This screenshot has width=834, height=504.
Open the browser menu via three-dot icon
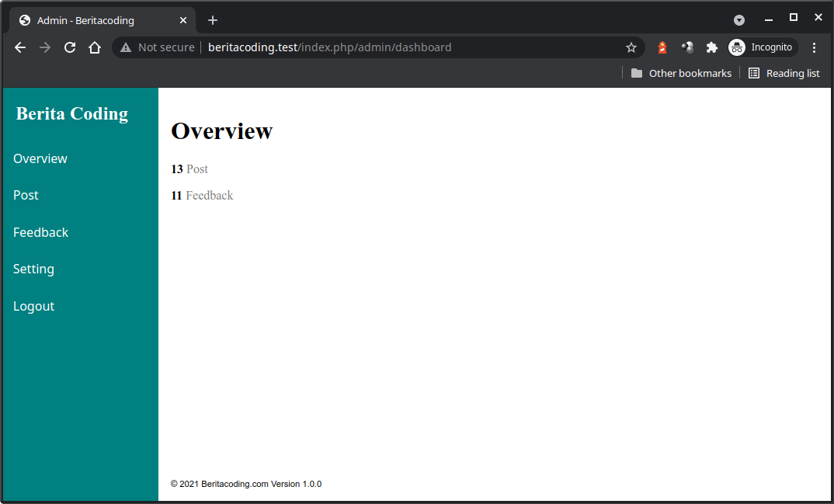814,47
